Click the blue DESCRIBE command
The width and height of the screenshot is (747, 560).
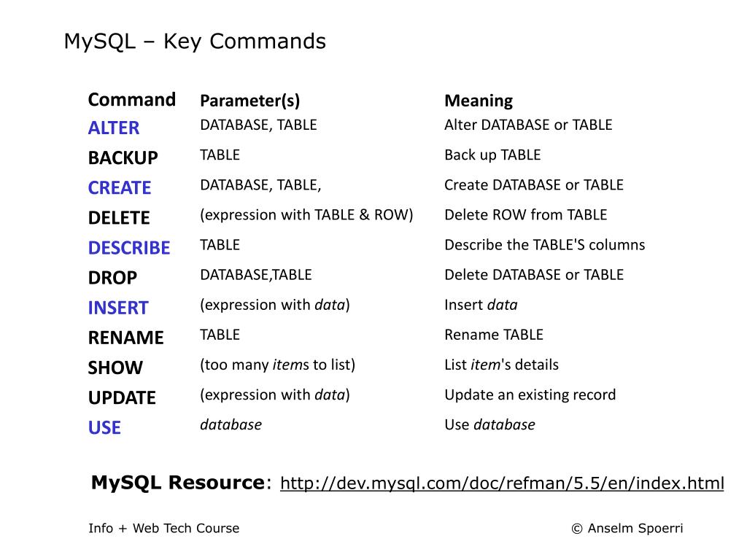point(129,248)
